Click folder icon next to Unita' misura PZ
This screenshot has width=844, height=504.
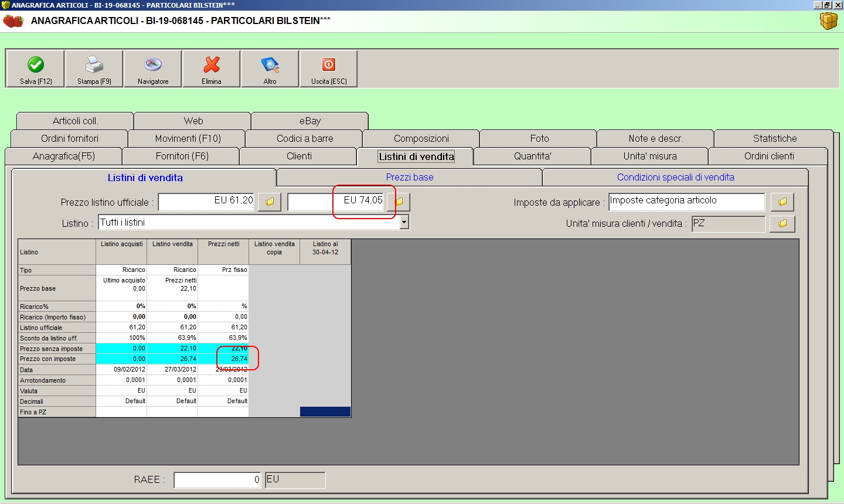tap(782, 224)
